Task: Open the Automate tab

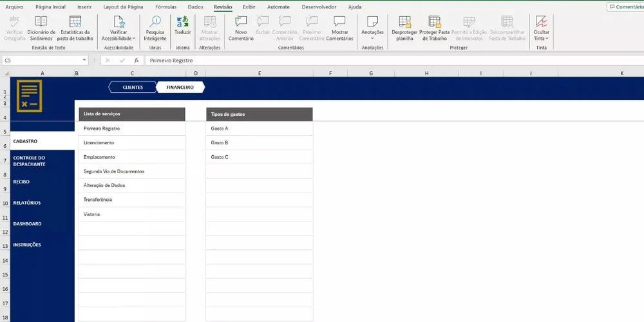Action: (278, 7)
